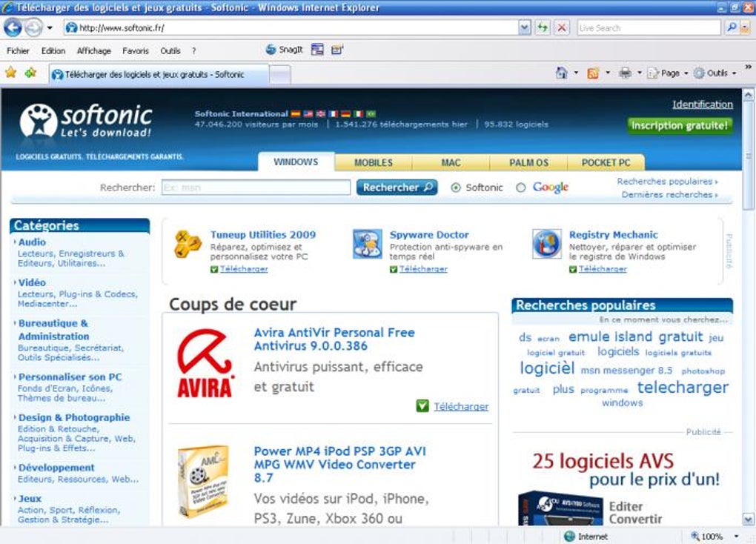This screenshot has width=756, height=544.
Task: Click the page vertical scrollbar thumb
Action: tap(748, 154)
